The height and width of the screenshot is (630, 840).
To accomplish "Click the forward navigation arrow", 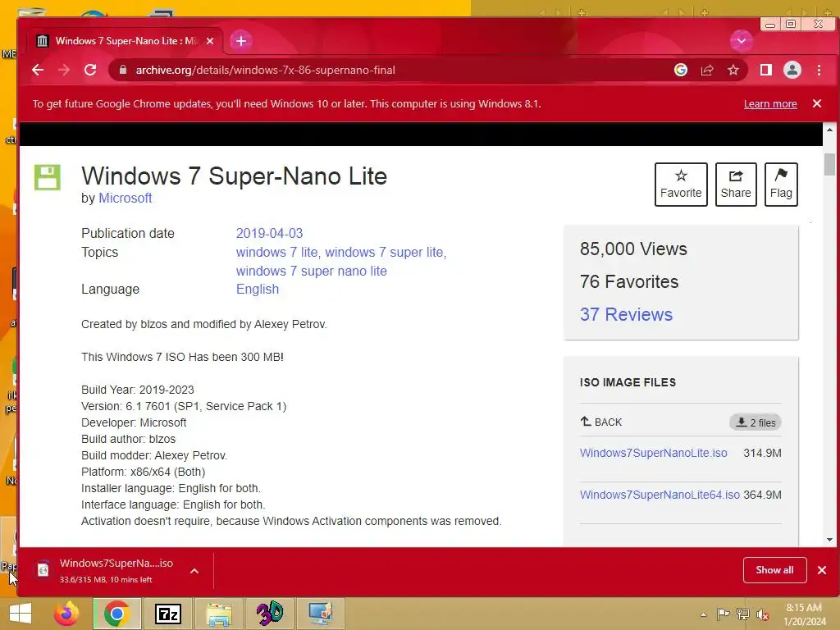I will click(64, 70).
